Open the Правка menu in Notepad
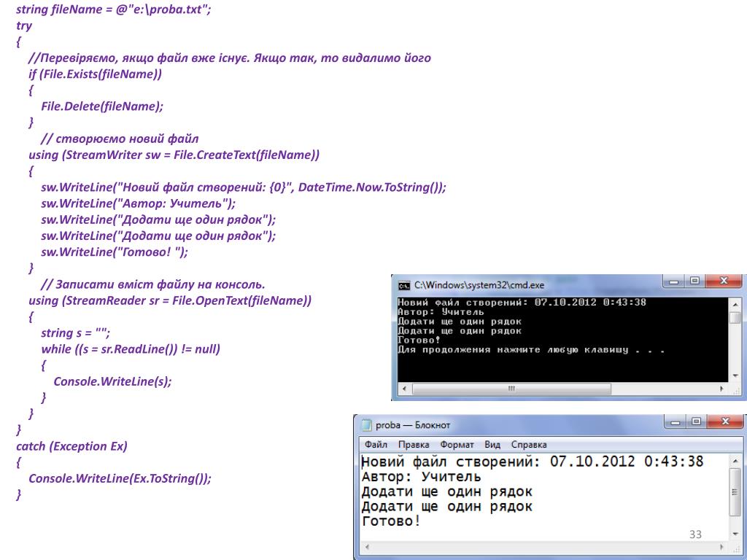 click(x=414, y=444)
